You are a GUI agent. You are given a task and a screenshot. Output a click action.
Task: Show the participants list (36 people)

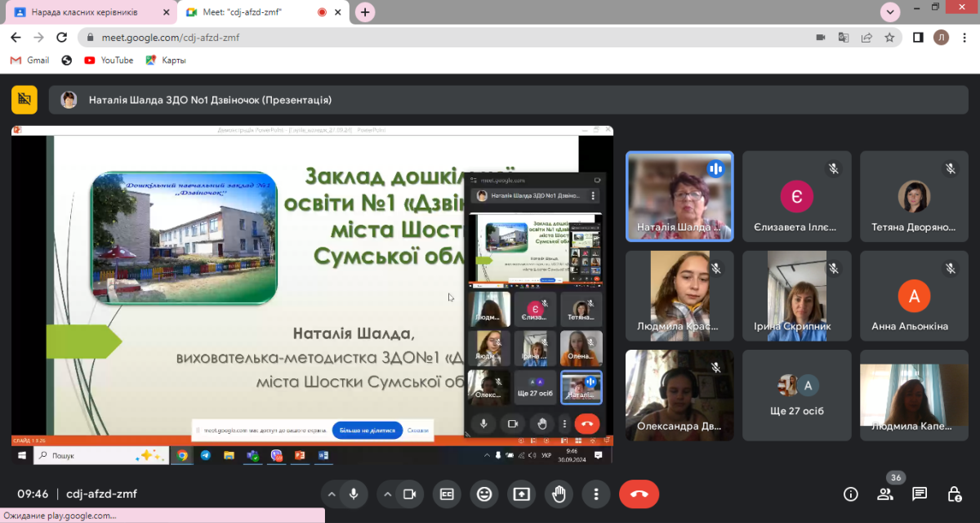(885, 494)
